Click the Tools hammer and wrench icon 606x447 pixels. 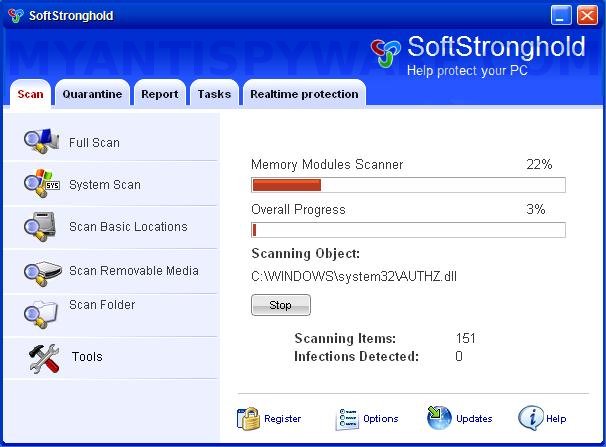pos(44,359)
